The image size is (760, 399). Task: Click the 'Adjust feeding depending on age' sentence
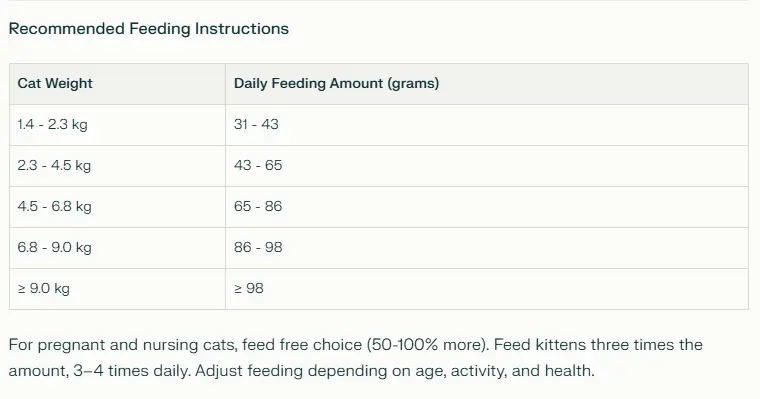(x=395, y=371)
